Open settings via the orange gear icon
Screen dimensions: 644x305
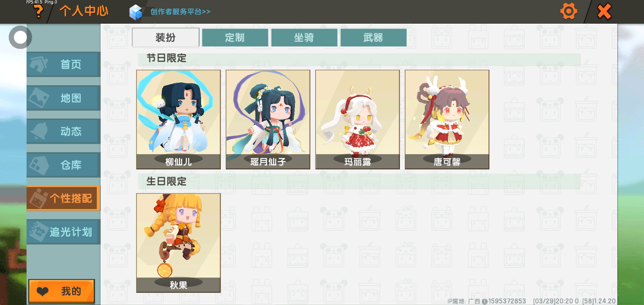pyautogui.click(x=569, y=11)
